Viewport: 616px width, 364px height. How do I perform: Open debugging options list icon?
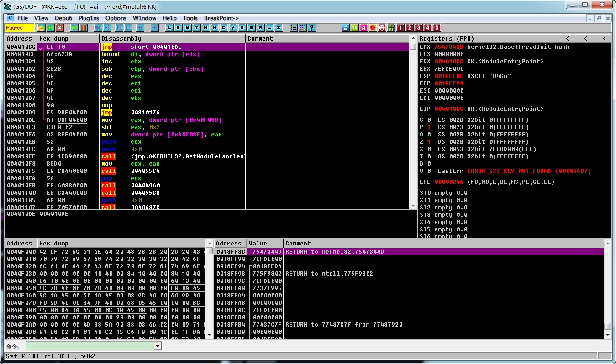[293, 28]
